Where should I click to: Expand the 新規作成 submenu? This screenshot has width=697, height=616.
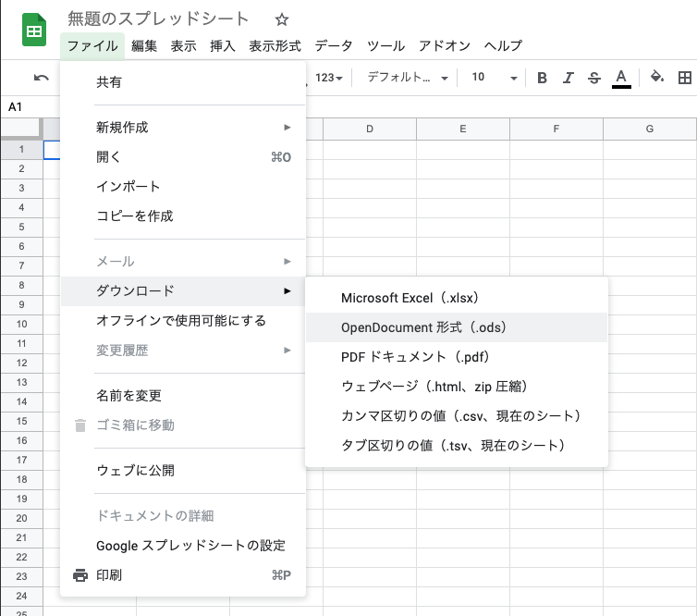(183, 128)
